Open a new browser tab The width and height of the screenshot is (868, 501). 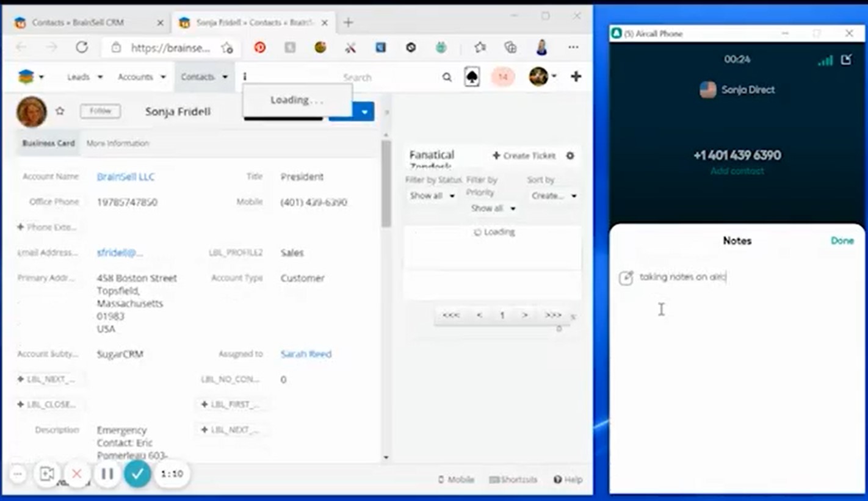pyautogui.click(x=348, y=23)
